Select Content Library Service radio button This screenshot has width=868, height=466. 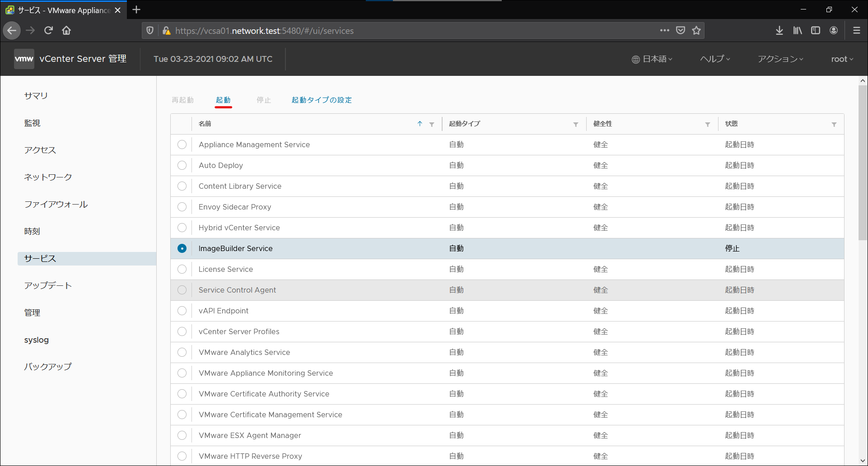tap(182, 186)
